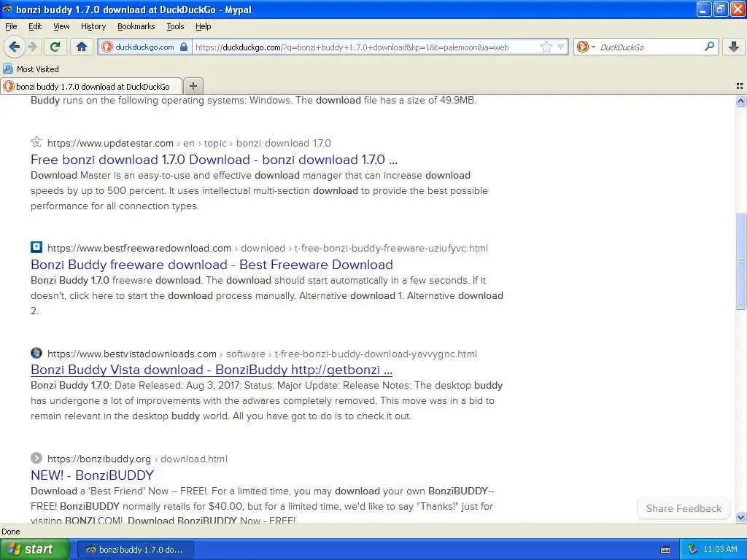Viewport: 747px width, 560px height.
Task: Click the scrollbar up arrow
Action: (740, 101)
